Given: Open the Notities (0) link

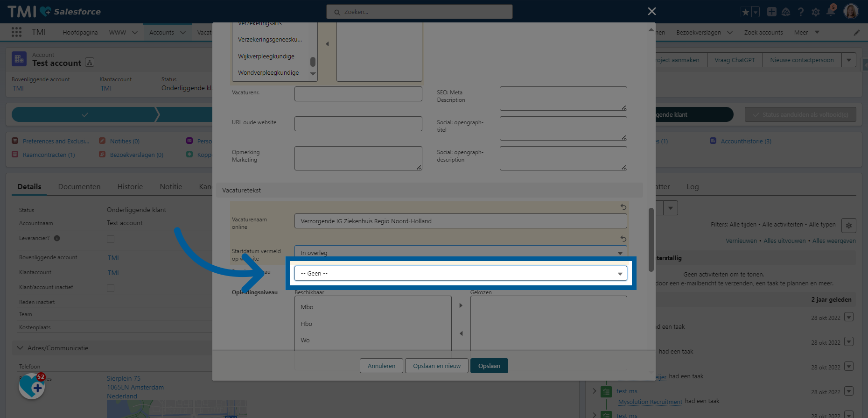Looking at the screenshot, I should (x=125, y=141).
